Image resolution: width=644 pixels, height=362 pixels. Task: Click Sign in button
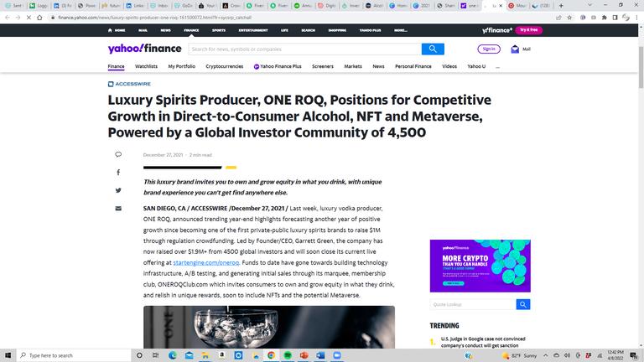coord(489,49)
